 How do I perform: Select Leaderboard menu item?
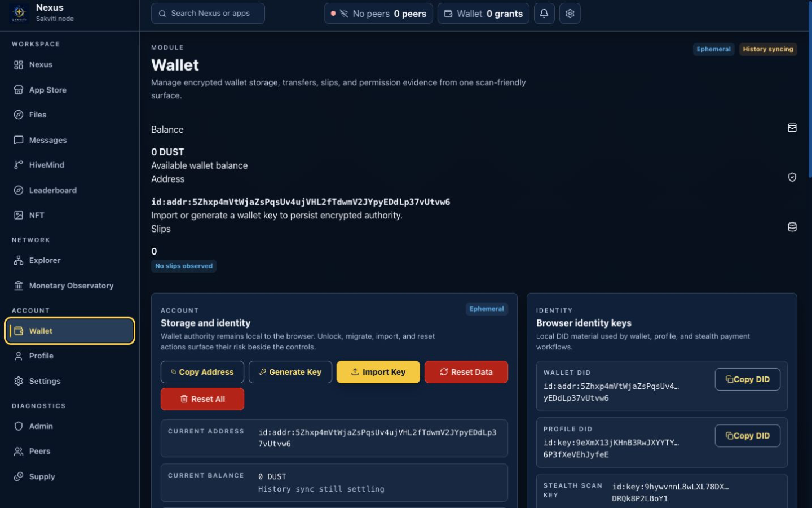click(x=70, y=190)
